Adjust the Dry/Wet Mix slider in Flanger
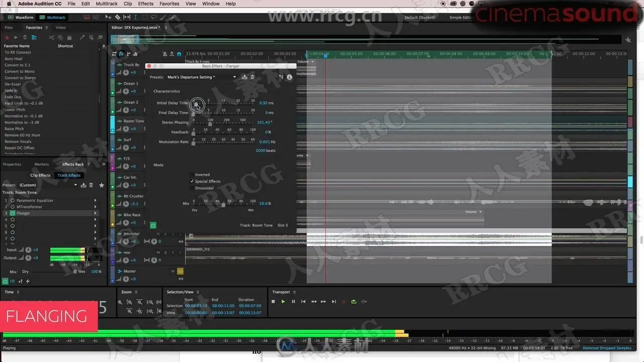644x362 pixels. click(x=223, y=204)
